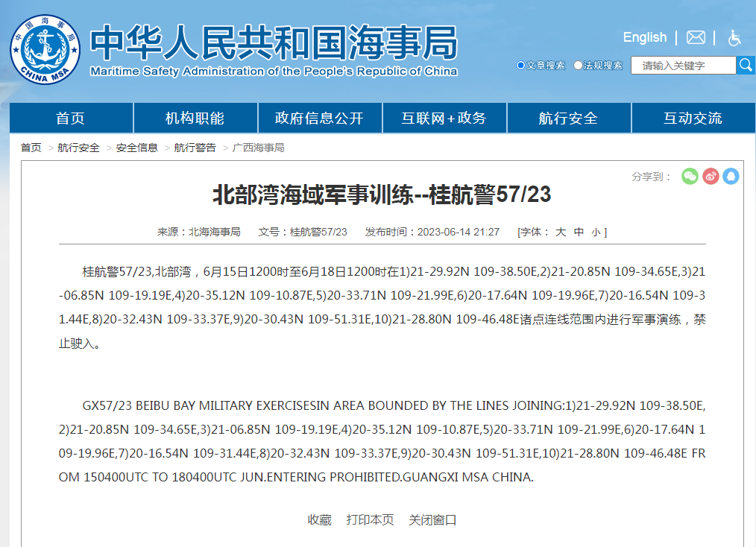Screen dimensions: 756x547
Task: Go to 航行安全 in the breadcrumb
Action: click(x=78, y=148)
